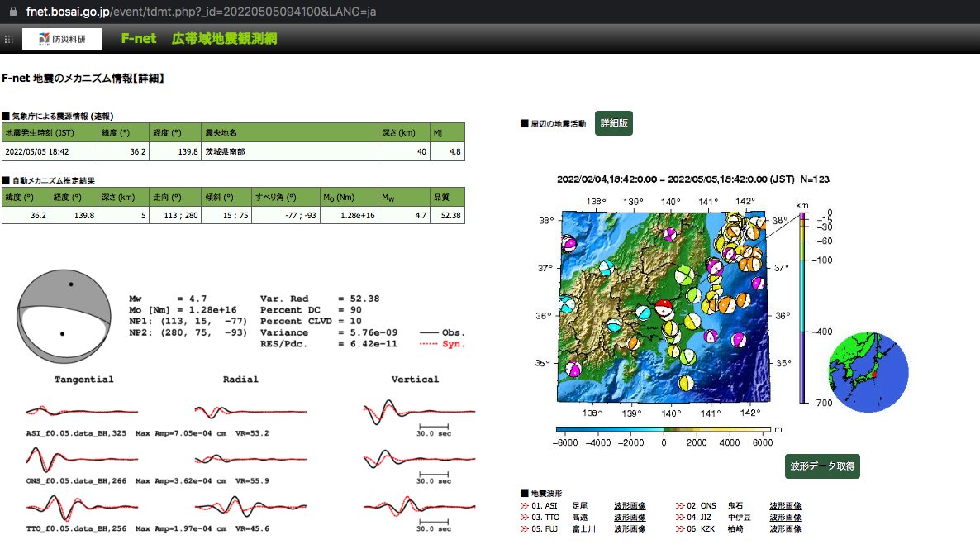Click the TTO_f0.05.data_BH,256 label

click(x=76, y=528)
